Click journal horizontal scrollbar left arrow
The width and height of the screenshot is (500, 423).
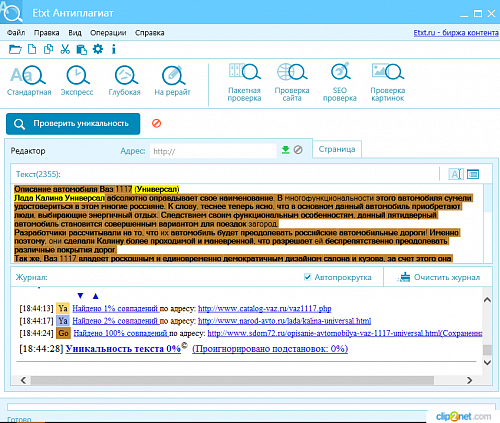[x=23, y=380]
